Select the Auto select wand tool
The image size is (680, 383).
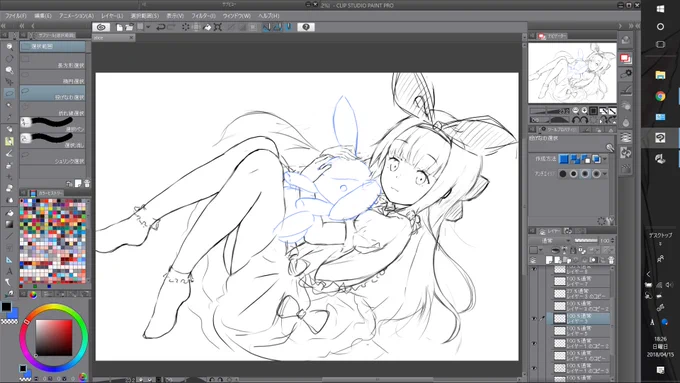click(x=9, y=105)
